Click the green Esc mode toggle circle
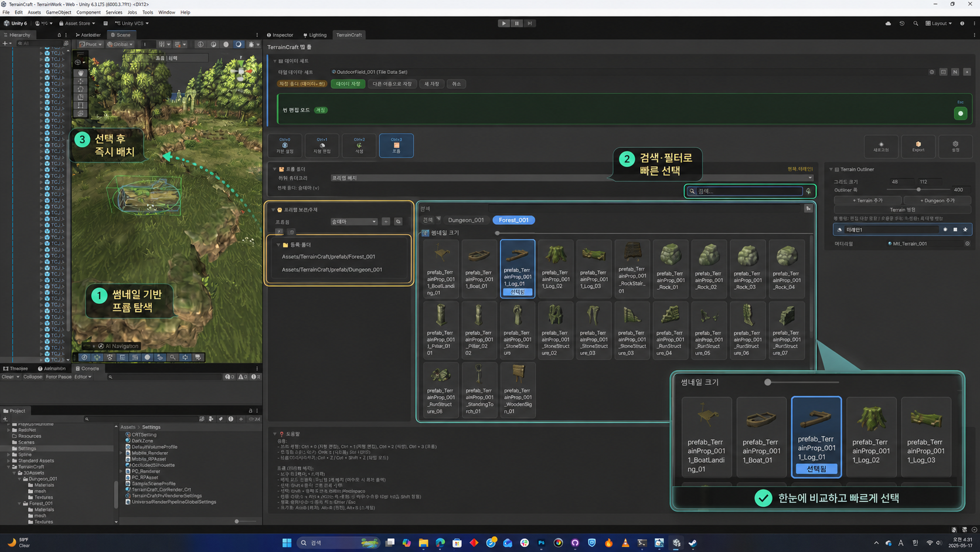980x552 pixels. [x=960, y=113]
